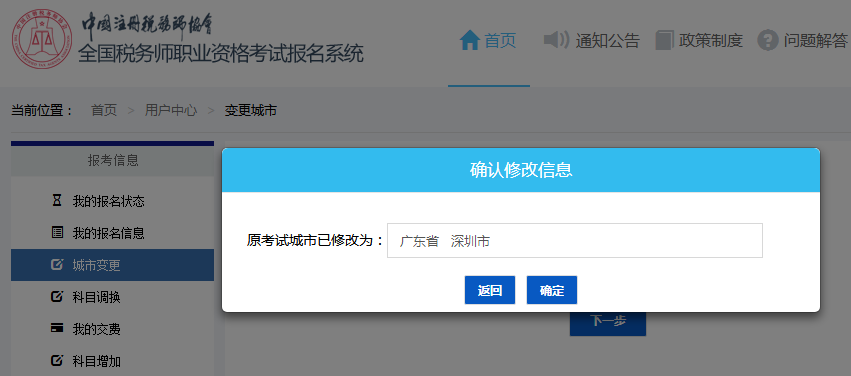Go to 用户中心 in the breadcrumb
Viewport: 851px width, 376px height.
[x=171, y=111]
